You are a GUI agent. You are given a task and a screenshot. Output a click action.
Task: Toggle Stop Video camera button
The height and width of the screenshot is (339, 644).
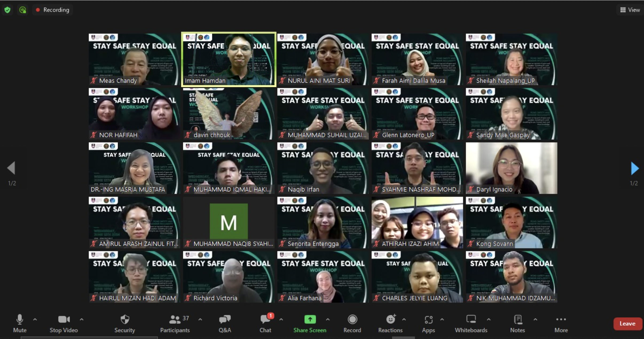click(64, 319)
